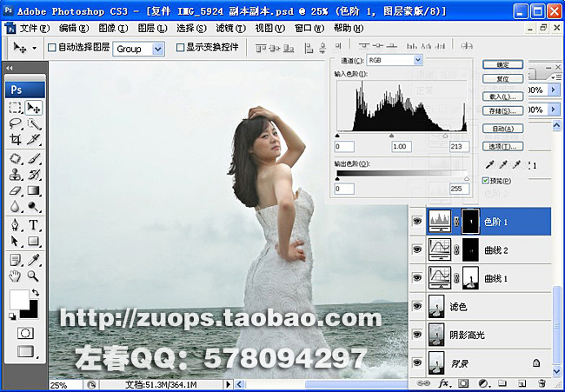565x392 pixels.
Task: Select the Magic Wand tool
Action: (x=34, y=123)
